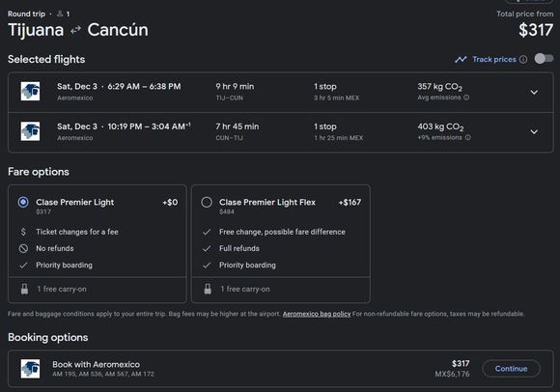
Task: Click the Aeromexico logo in Booking options
Action: (30, 369)
